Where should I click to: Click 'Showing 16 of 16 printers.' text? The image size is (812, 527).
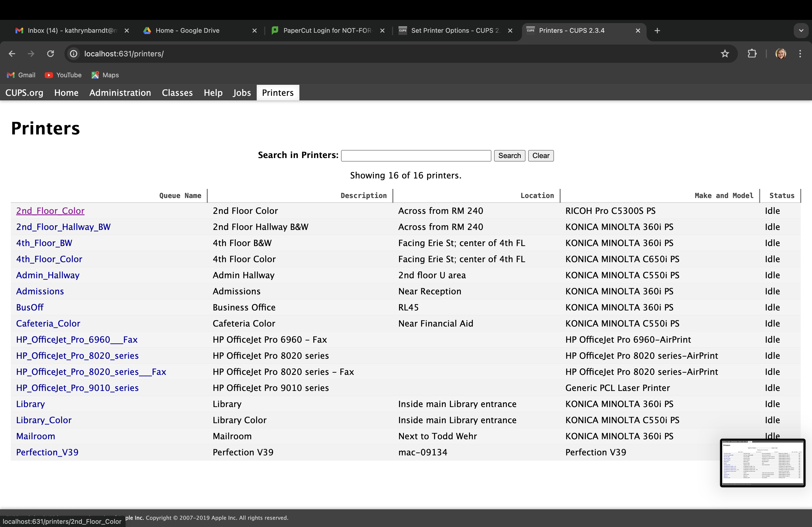point(406,175)
